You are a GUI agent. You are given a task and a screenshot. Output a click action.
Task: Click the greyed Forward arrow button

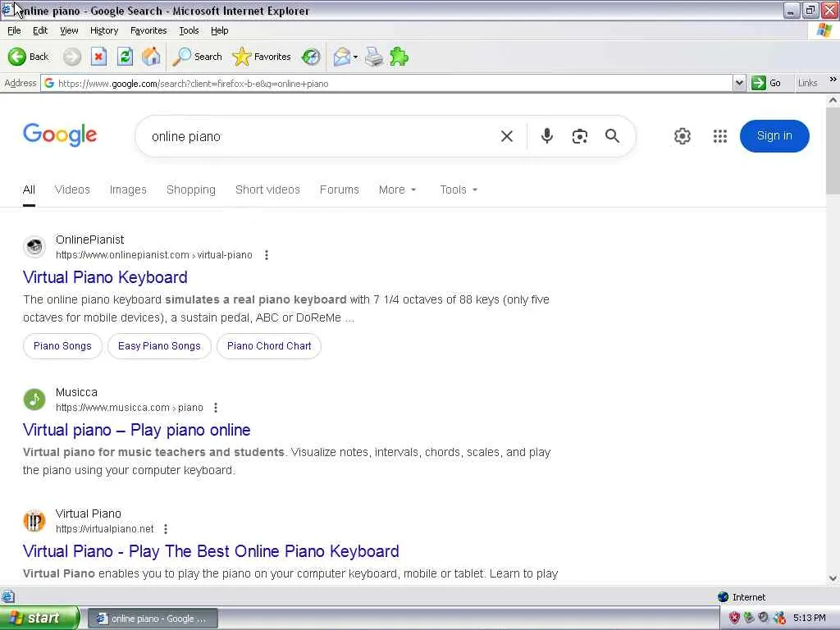pyautogui.click(x=72, y=57)
